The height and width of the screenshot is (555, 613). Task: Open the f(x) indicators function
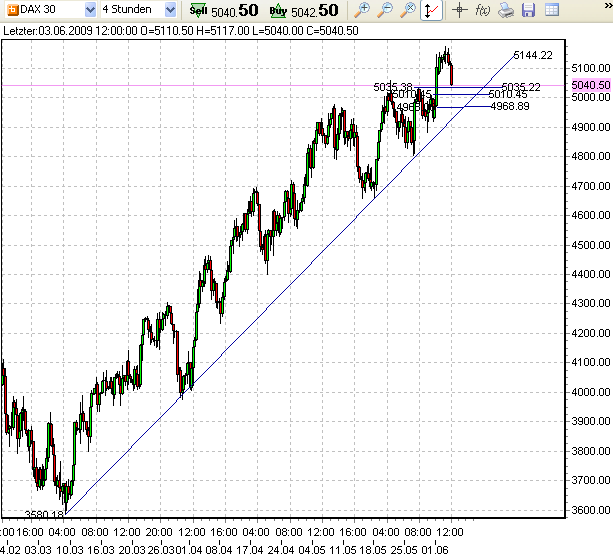[x=482, y=10]
